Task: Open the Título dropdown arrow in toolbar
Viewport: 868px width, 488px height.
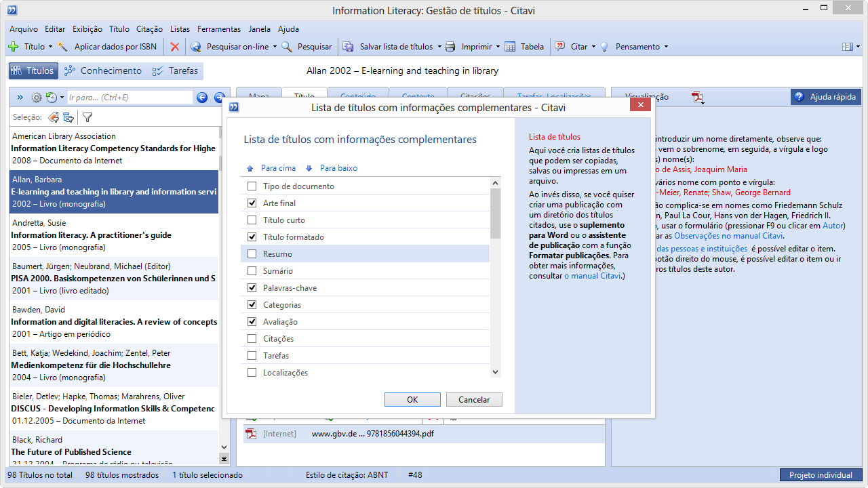Action: [x=50, y=47]
